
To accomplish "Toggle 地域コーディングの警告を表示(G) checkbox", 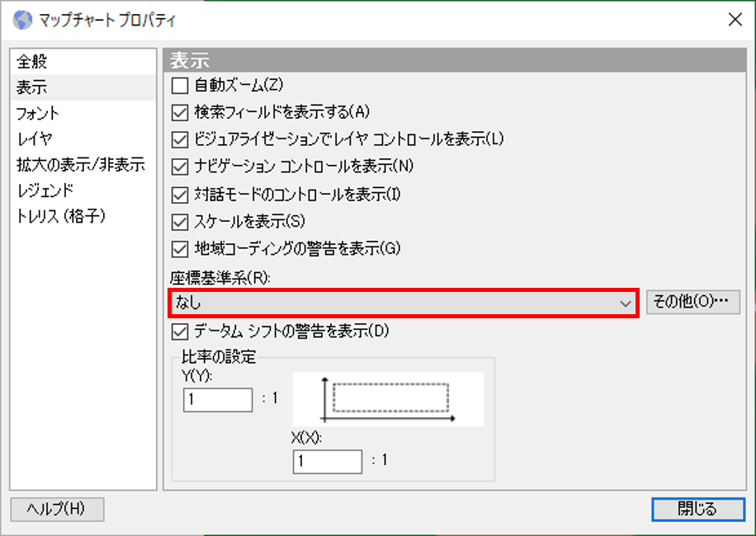I will point(180,249).
